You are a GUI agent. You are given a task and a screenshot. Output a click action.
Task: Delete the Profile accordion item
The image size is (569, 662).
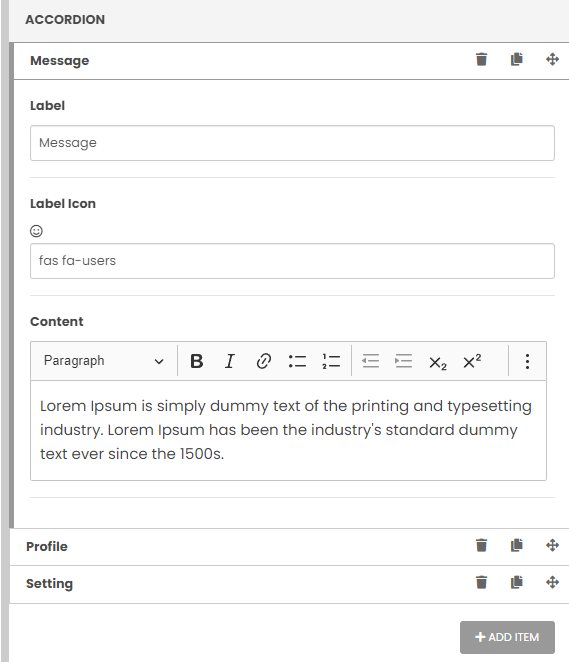pos(481,545)
